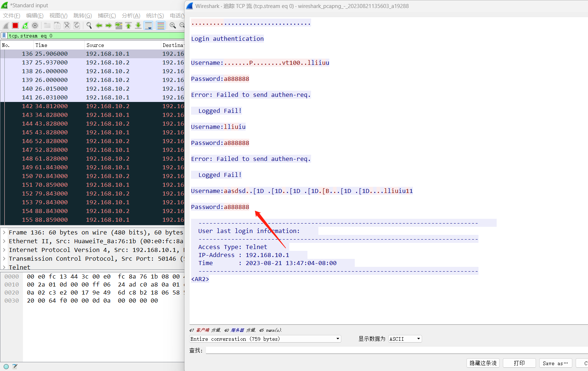588x371 pixels.
Task: Click the 查找 search input field
Action: [397, 350]
